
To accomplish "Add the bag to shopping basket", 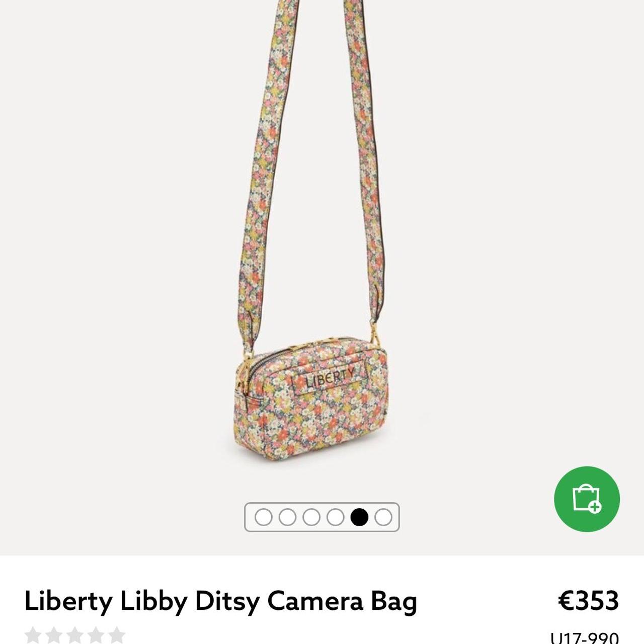I will (587, 499).
